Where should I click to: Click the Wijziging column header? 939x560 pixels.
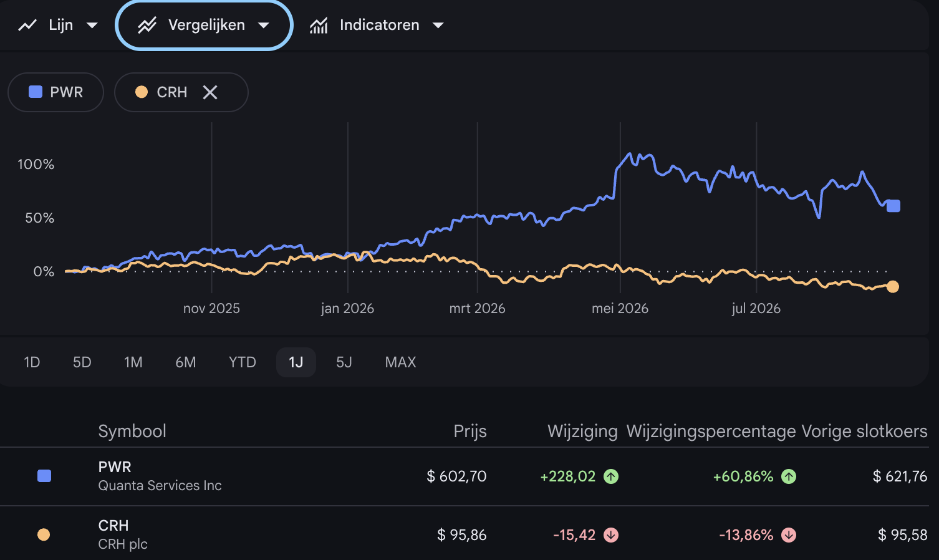point(582,432)
